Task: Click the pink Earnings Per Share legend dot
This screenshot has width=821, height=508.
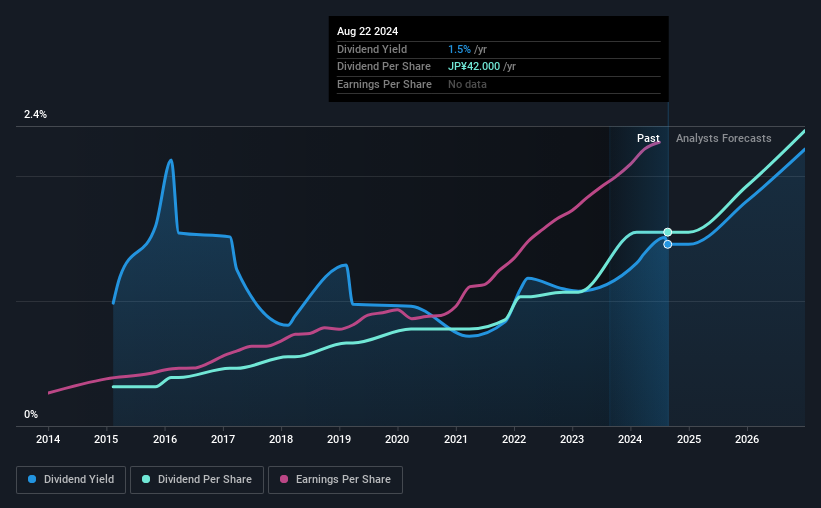Action: pyautogui.click(x=284, y=479)
